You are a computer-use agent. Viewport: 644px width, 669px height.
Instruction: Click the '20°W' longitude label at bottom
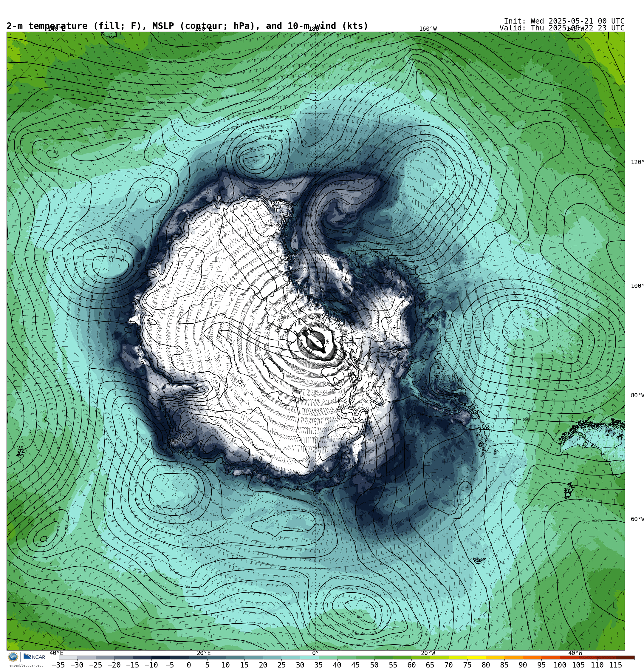click(428, 653)
